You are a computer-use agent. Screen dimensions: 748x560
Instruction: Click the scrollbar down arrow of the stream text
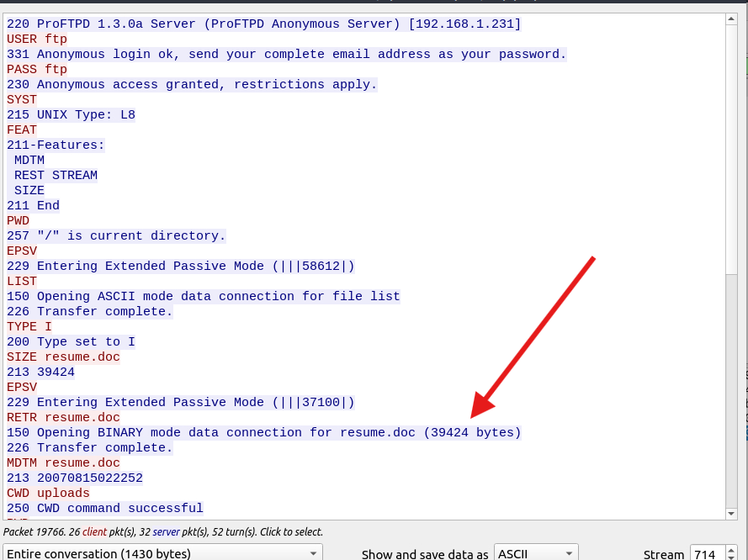click(x=731, y=514)
